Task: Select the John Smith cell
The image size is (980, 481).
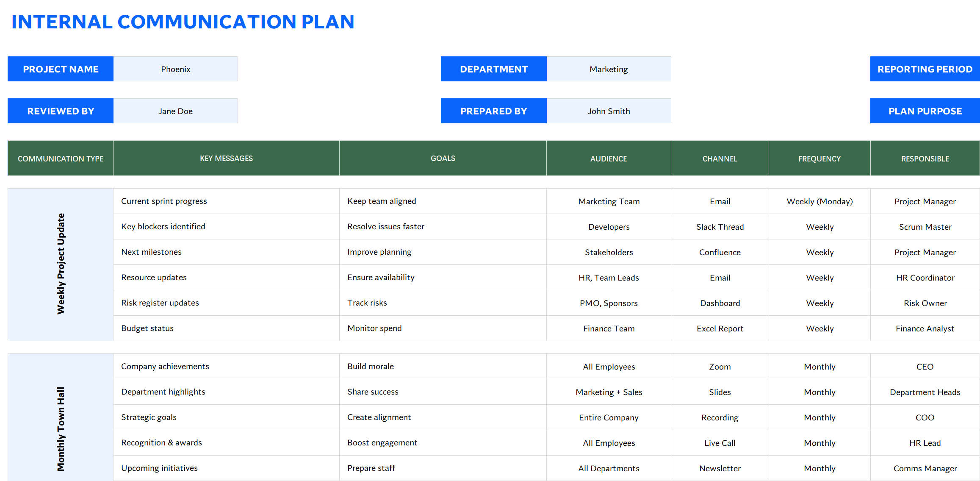Action: click(609, 111)
